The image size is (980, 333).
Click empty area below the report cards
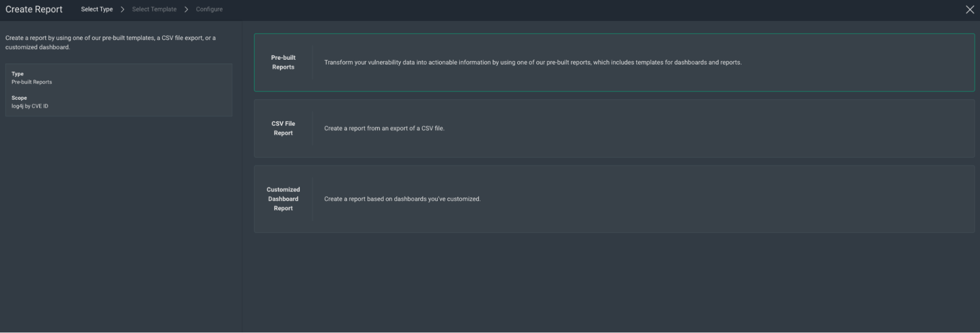(613, 284)
